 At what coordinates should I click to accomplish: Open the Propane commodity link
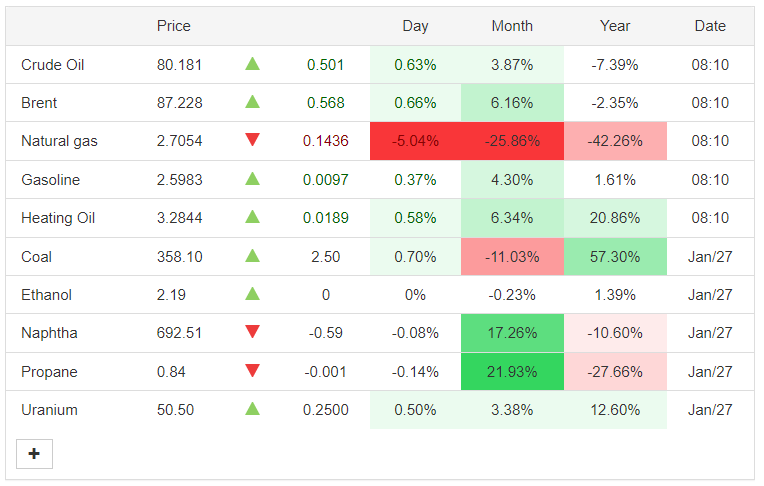[x=49, y=372]
